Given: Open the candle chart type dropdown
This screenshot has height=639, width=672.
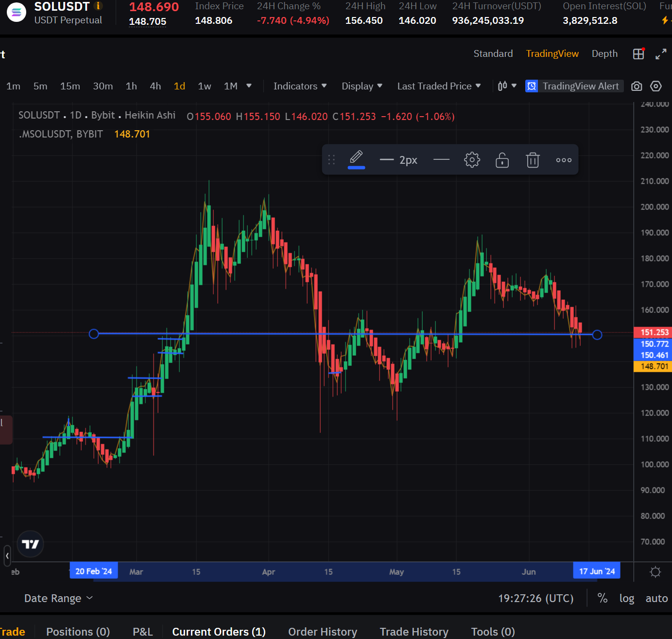Looking at the screenshot, I should [x=507, y=86].
